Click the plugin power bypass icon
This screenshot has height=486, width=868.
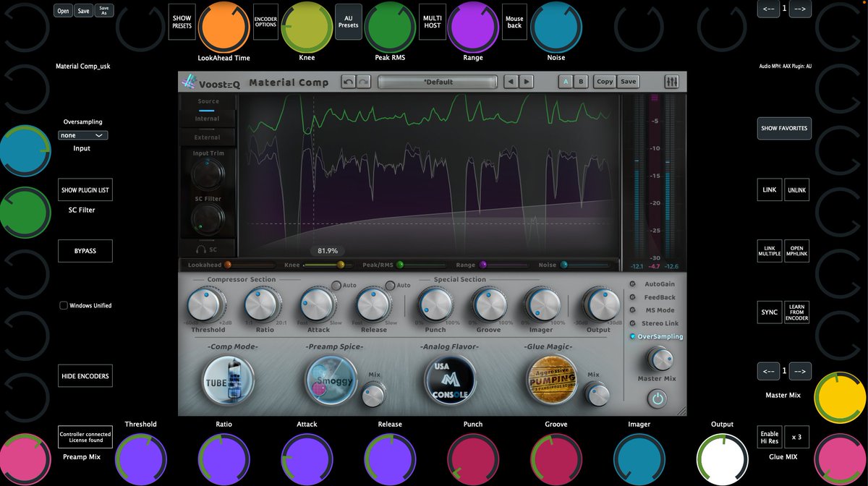click(658, 398)
